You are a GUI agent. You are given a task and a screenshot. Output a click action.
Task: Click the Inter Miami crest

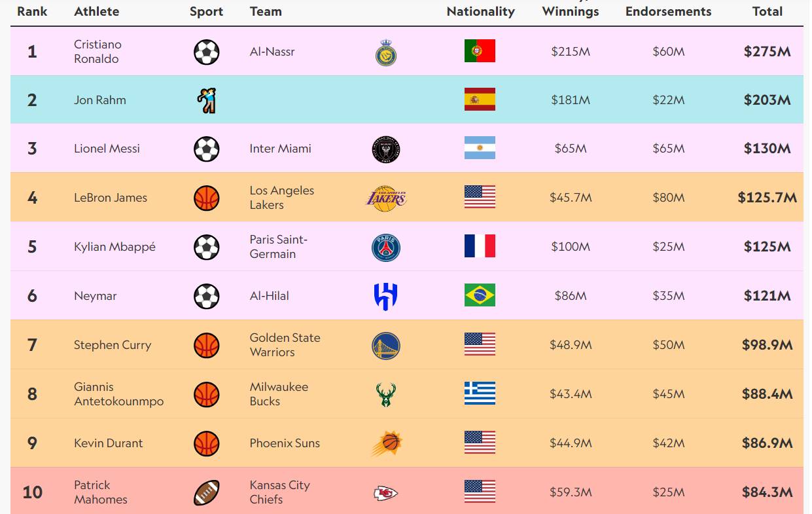click(x=386, y=149)
